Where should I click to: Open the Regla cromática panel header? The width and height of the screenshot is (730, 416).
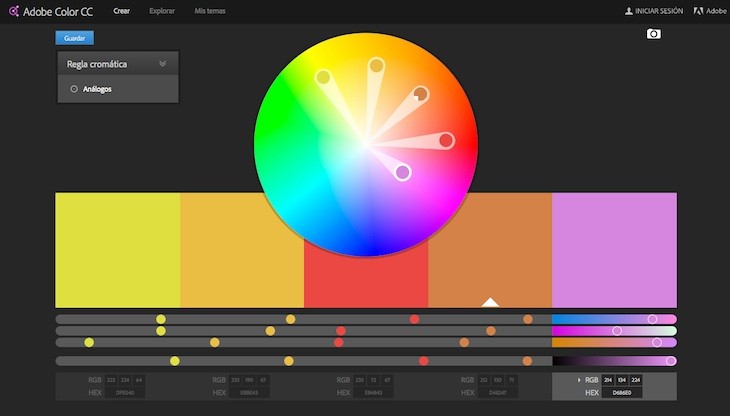(x=118, y=64)
